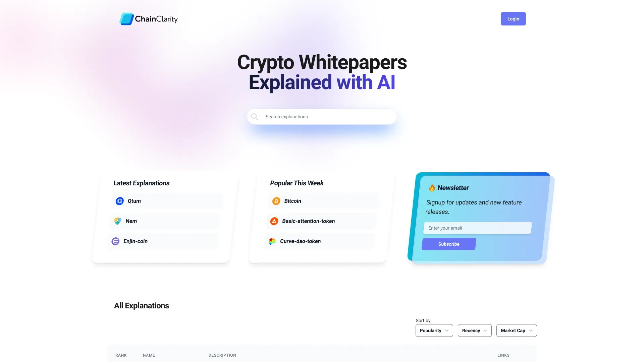
Task: Click the Subscribe button
Action: [449, 244]
